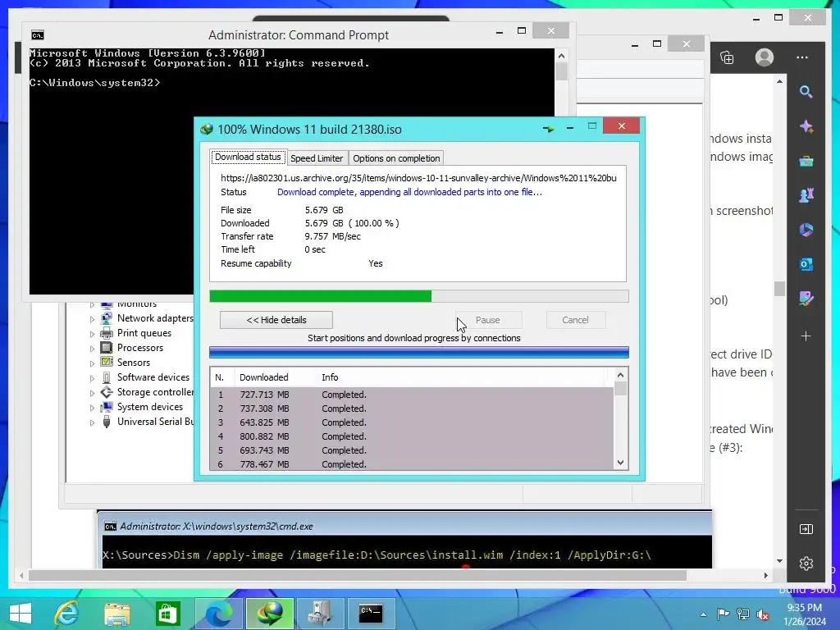Click the Cancel button in download dialog
The height and width of the screenshot is (630, 840).
point(575,320)
